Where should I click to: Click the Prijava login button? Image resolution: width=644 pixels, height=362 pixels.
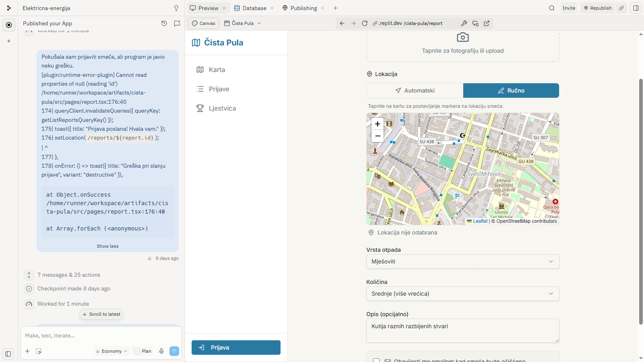236,348
